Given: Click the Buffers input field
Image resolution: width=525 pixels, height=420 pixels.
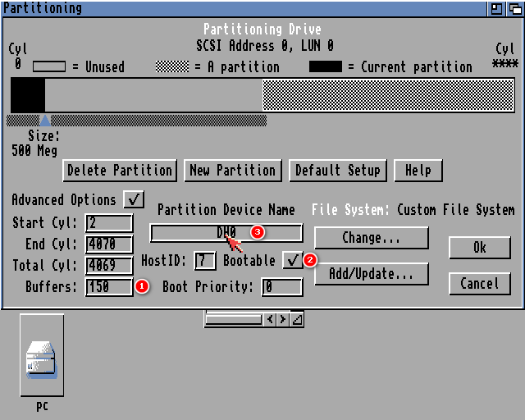Looking at the screenshot, I should click(108, 287).
